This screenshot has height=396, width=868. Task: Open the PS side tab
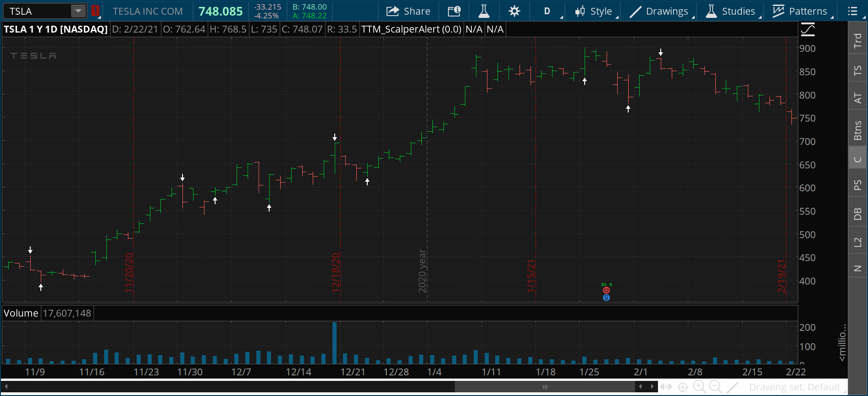pos(857,185)
